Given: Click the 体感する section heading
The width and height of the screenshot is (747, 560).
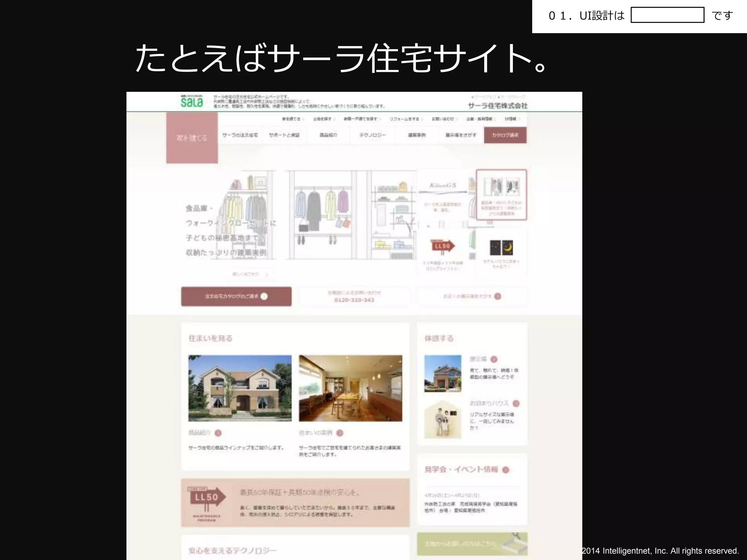Looking at the screenshot, I should pyautogui.click(x=439, y=338).
